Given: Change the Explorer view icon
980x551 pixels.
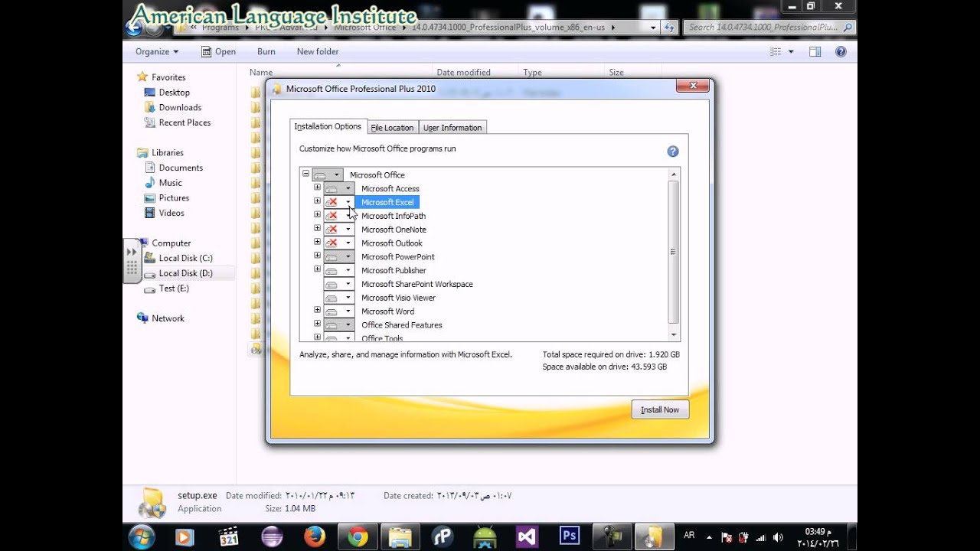Looking at the screenshot, I should pos(776,51).
